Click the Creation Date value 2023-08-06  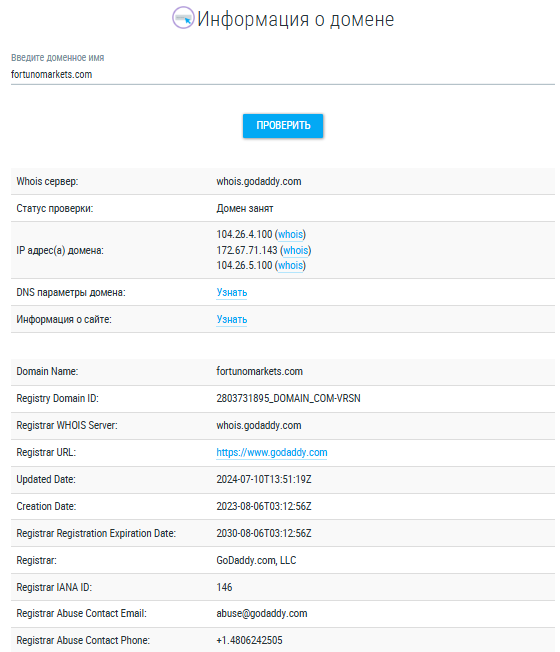coord(264,506)
